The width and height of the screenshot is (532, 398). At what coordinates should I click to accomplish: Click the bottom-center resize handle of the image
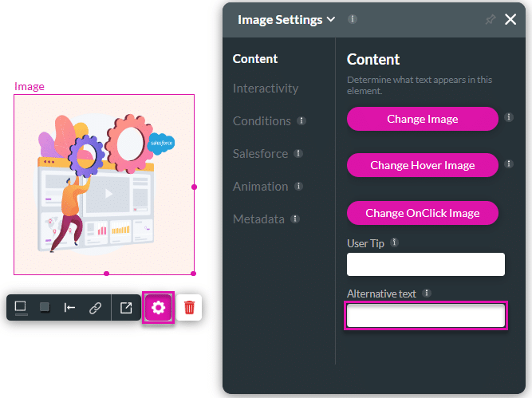coord(107,274)
